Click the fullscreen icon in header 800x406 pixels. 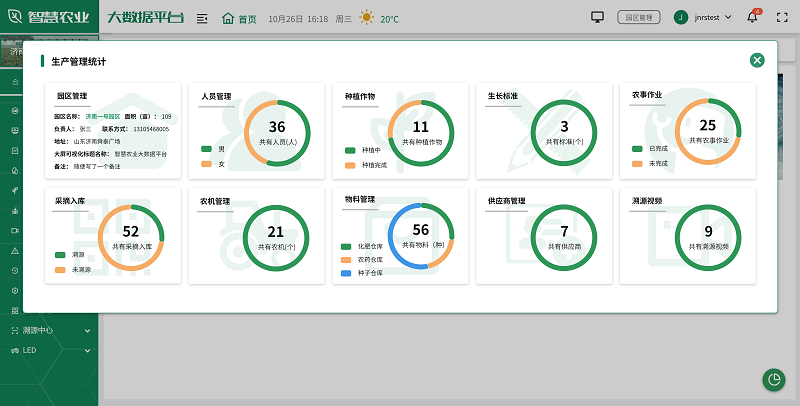click(780, 17)
